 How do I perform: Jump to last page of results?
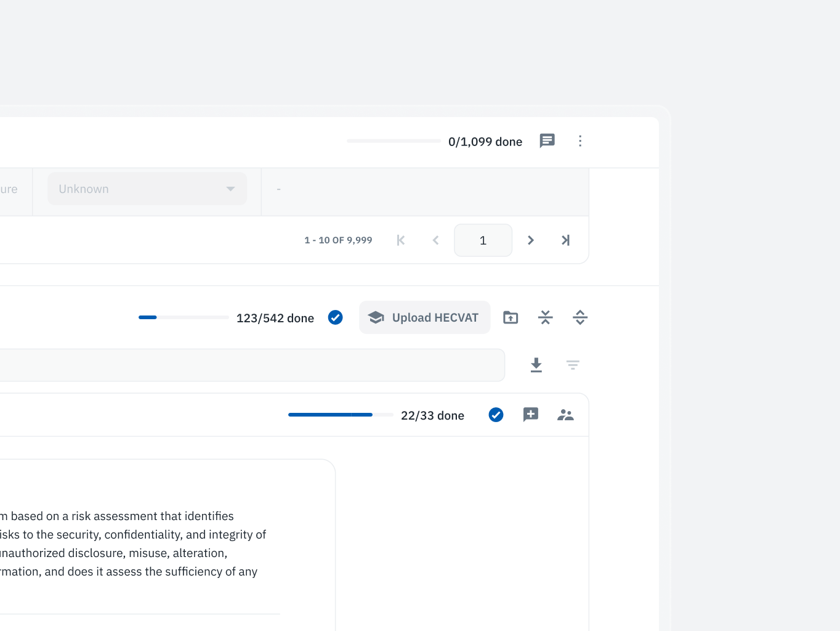click(565, 240)
